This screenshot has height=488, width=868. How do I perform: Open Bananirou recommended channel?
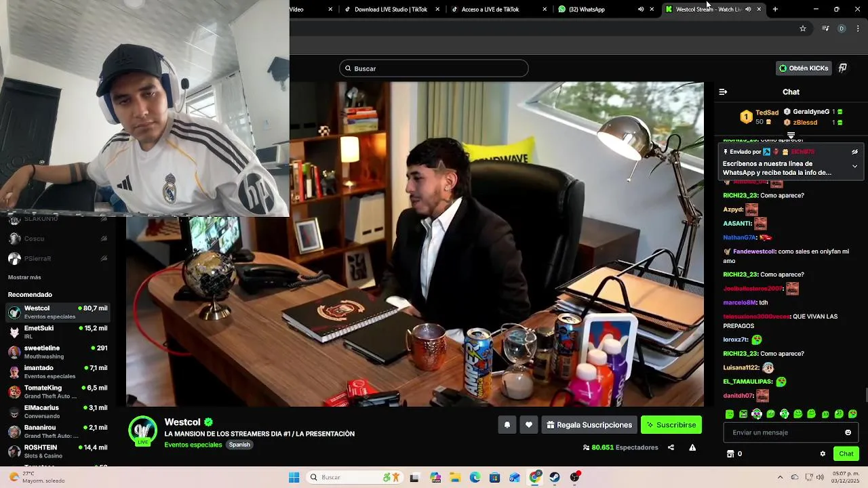[58, 432]
